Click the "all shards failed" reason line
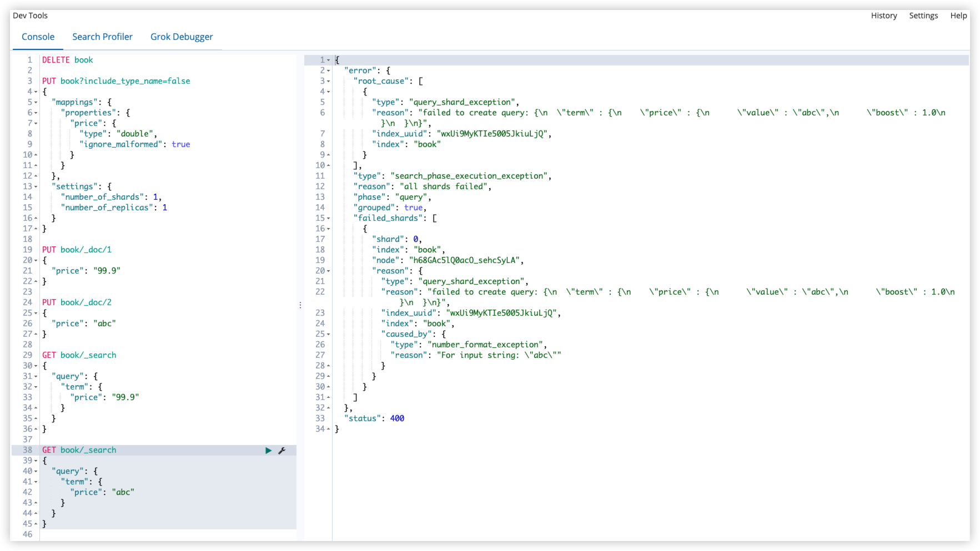Viewport: 980px width, 551px height. point(423,186)
